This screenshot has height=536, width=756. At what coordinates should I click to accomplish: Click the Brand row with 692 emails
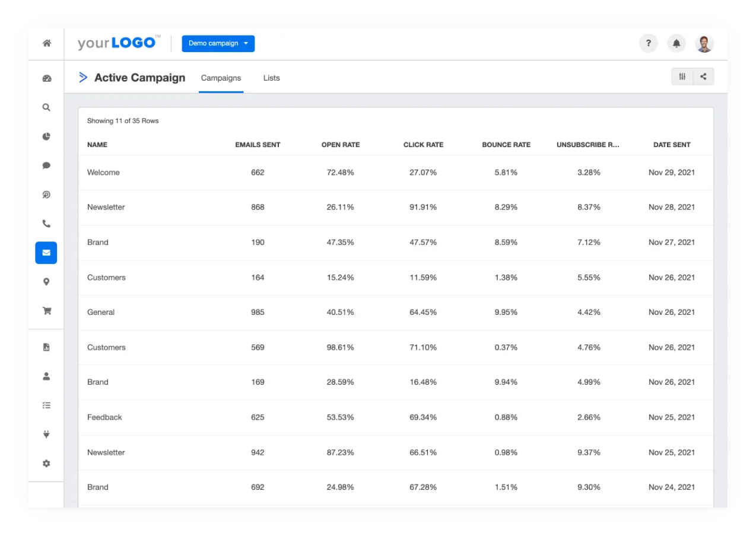(x=396, y=487)
